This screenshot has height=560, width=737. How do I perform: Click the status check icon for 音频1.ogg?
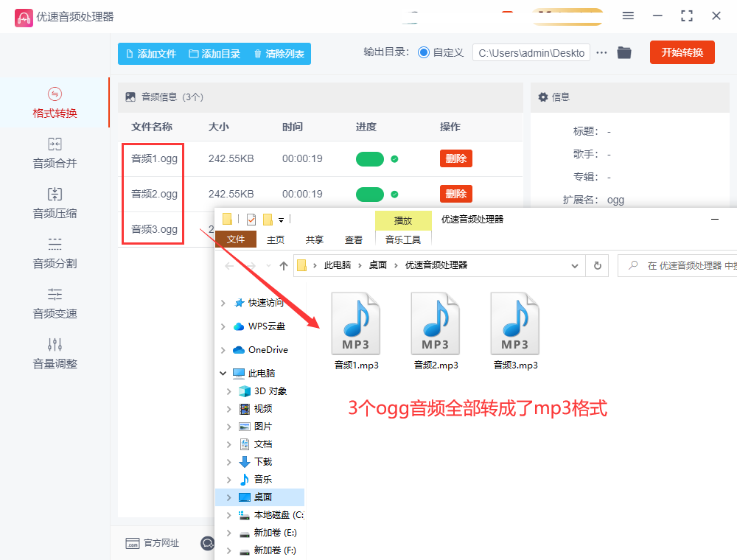point(395,159)
